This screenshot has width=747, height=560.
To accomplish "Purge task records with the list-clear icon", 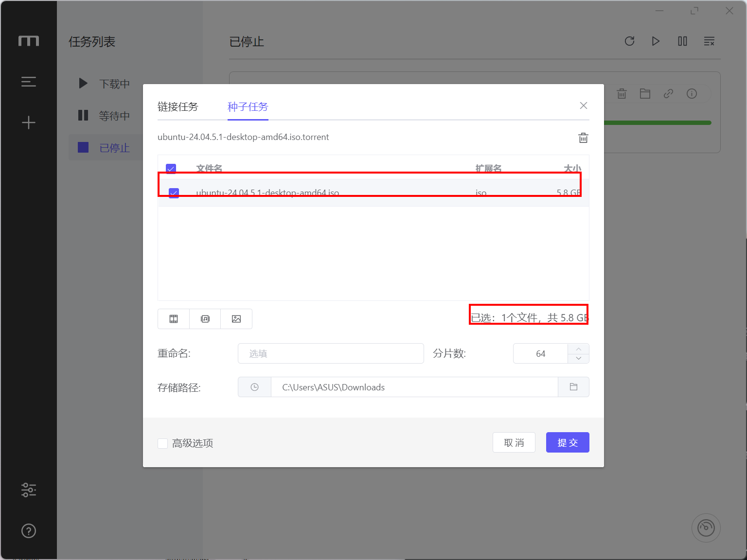I will pos(709,41).
